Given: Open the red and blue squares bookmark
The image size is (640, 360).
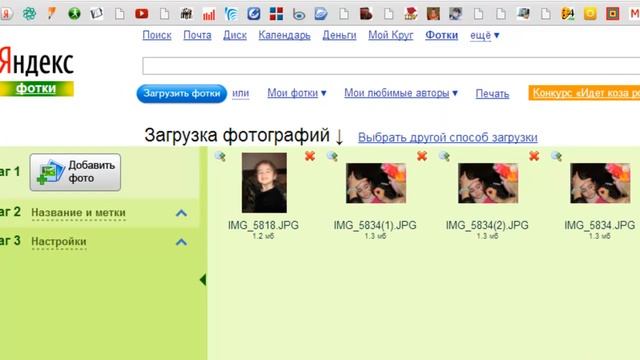Looking at the screenshot, I should click(x=276, y=14).
